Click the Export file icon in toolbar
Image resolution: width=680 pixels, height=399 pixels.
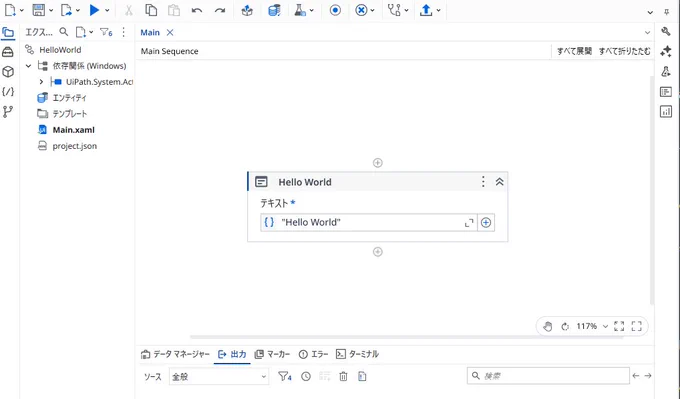(66, 10)
